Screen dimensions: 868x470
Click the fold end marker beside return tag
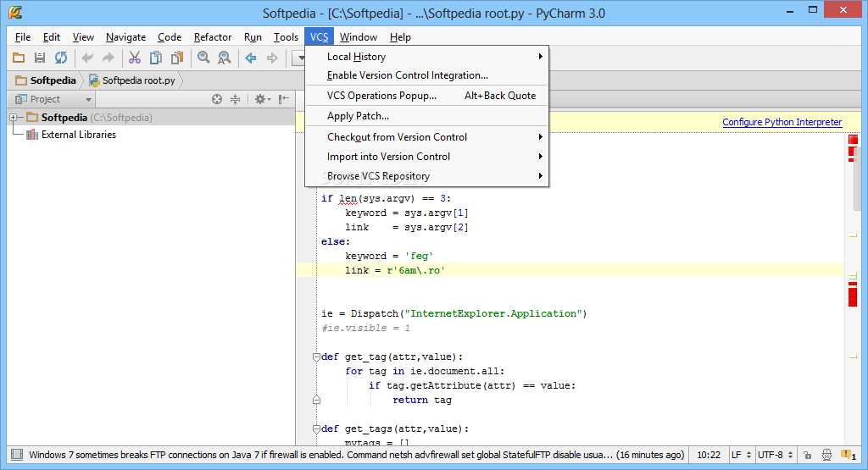tap(317, 400)
